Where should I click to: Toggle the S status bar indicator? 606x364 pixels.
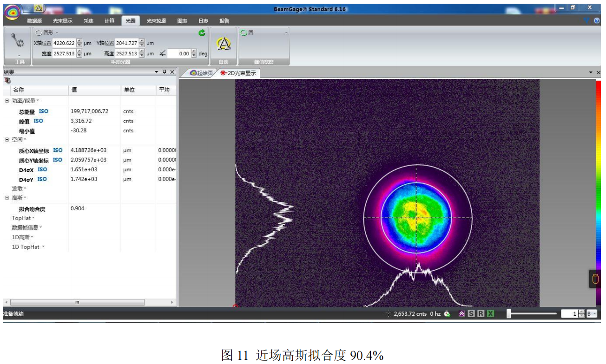tap(471, 314)
